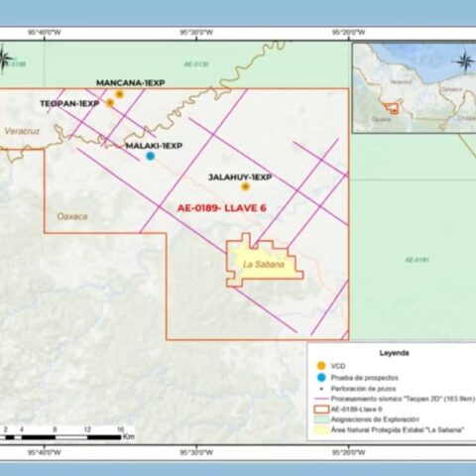Click the Perforación de pozos legend text
The height and width of the screenshot is (476, 476).
(x=363, y=389)
